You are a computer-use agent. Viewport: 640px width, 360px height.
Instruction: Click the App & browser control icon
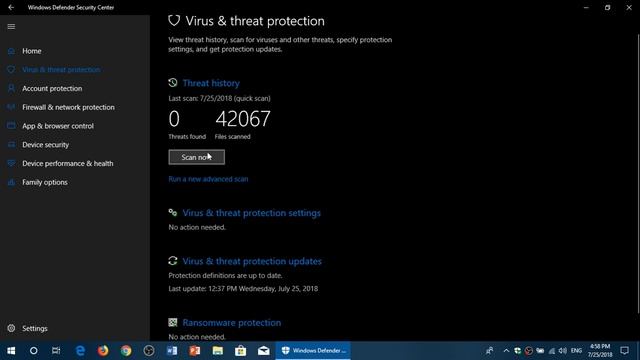[x=11, y=126]
